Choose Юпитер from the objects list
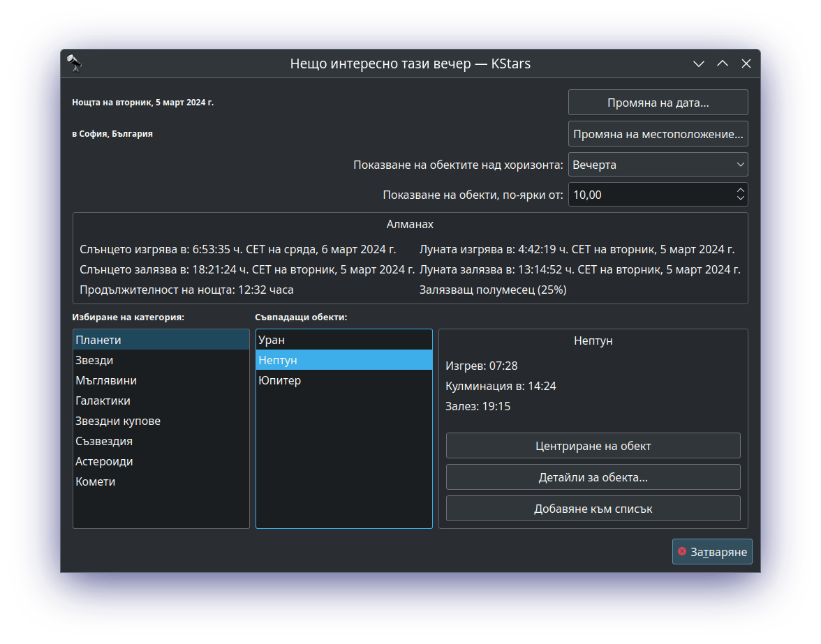 click(x=279, y=380)
